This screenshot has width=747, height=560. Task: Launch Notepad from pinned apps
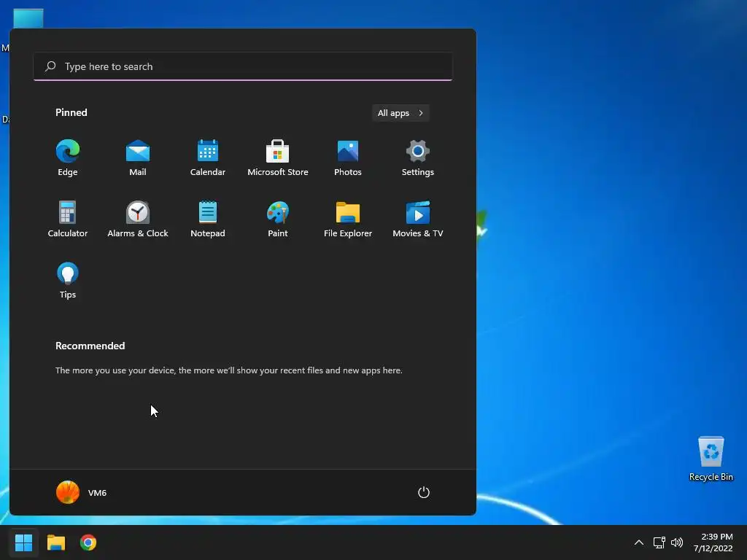pyautogui.click(x=208, y=219)
